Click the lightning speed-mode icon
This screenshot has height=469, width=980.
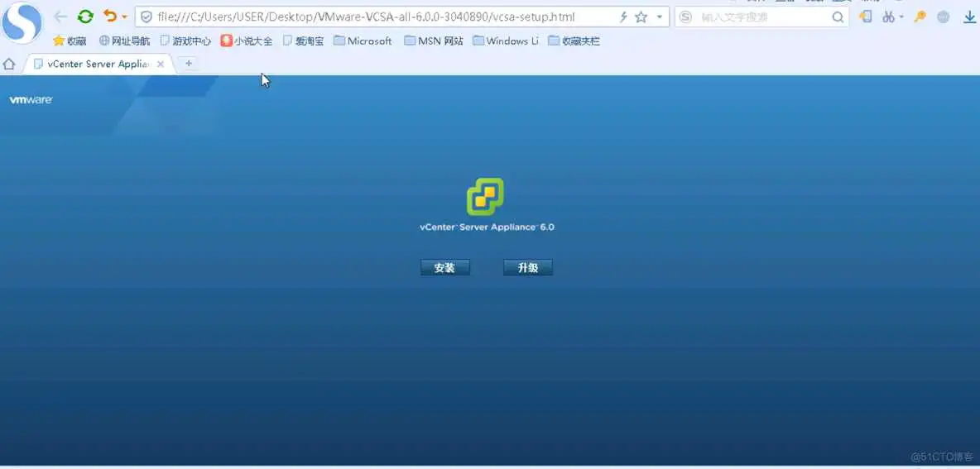point(623,17)
